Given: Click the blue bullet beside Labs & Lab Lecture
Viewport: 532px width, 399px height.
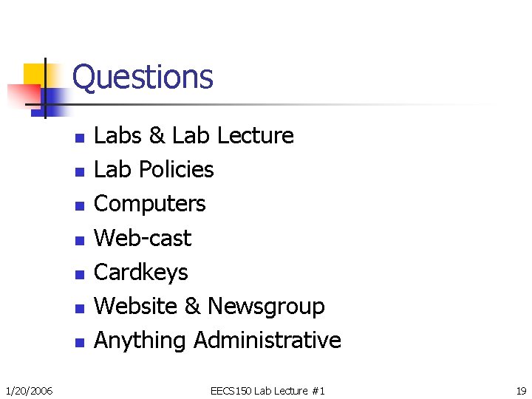Looking at the screenshot, I should [80, 138].
